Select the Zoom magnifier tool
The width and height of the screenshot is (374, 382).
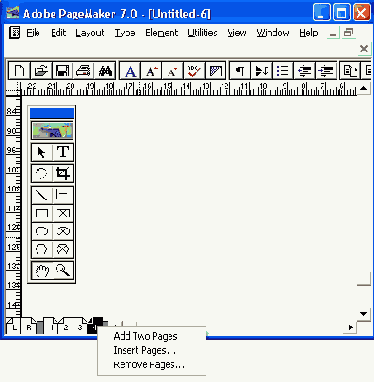point(63,271)
